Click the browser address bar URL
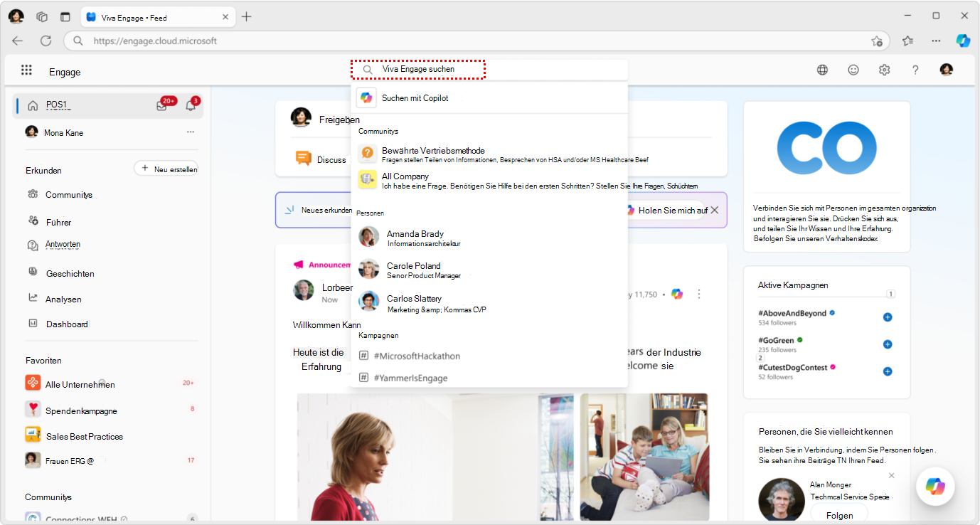Image resolution: width=980 pixels, height=525 pixels. tap(155, 41)
